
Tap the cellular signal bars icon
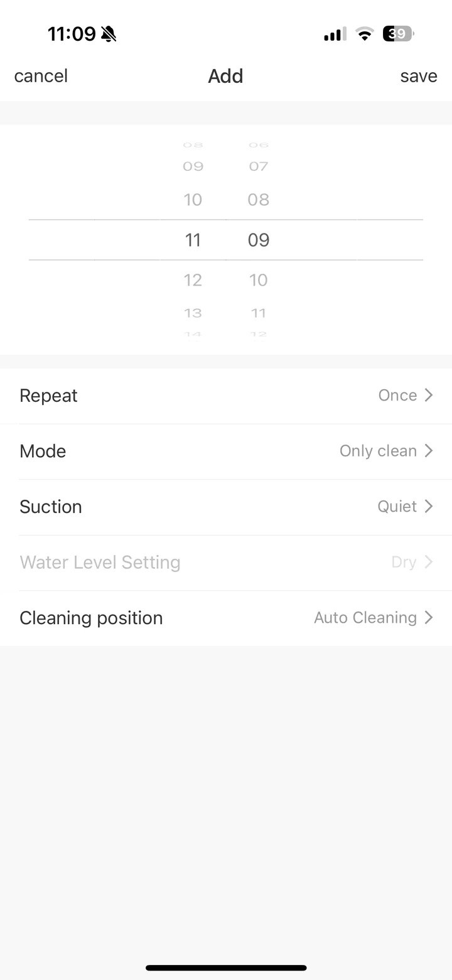pyautogui.click(x=335, y=35)
